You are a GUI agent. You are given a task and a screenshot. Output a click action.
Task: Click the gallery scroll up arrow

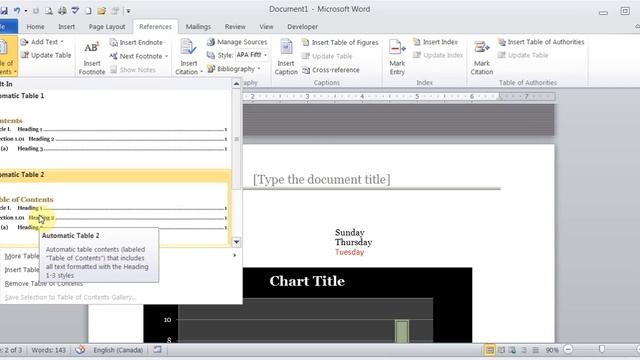click(236, 84)
